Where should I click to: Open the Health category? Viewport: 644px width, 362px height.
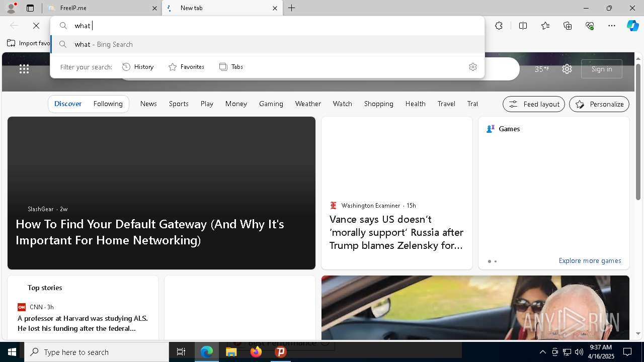point(416,104)
